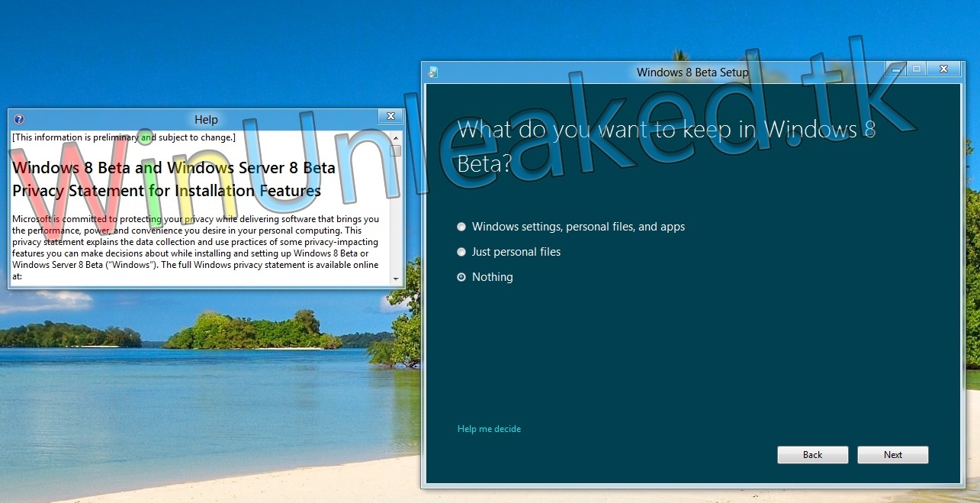The height and width of the screenshot is (503, 980).
Task: Click the scrollbar up arrow in the Help window
Action: (x=396, y=138)
